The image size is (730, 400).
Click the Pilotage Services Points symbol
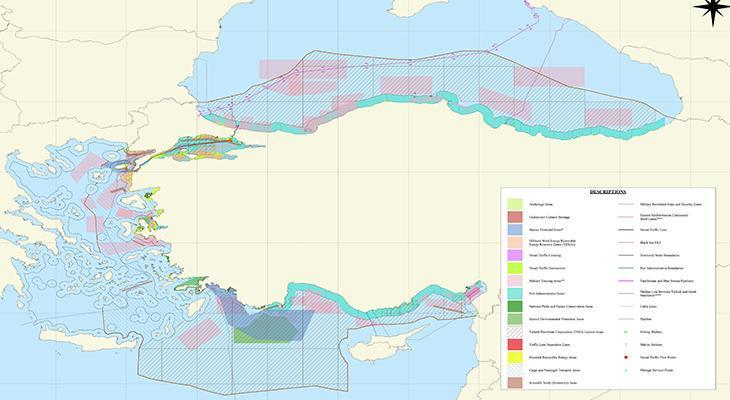pos(624,369)
